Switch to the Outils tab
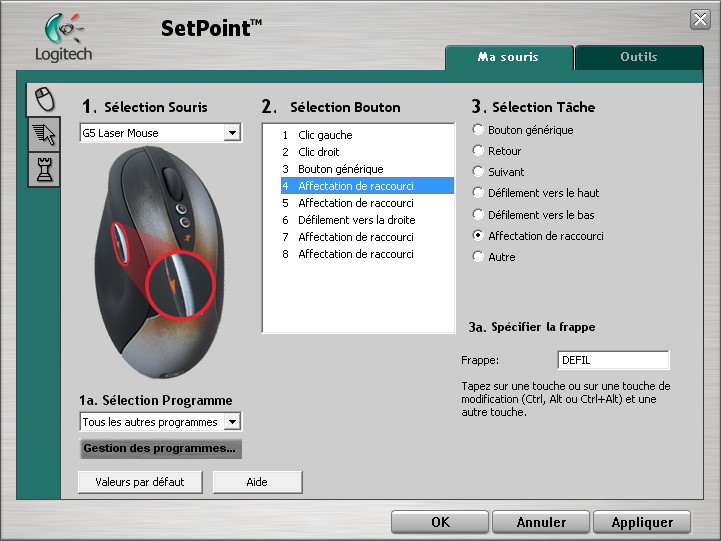Screen dimensions: 721x541 pyautogui.click(x=639, y=57)
